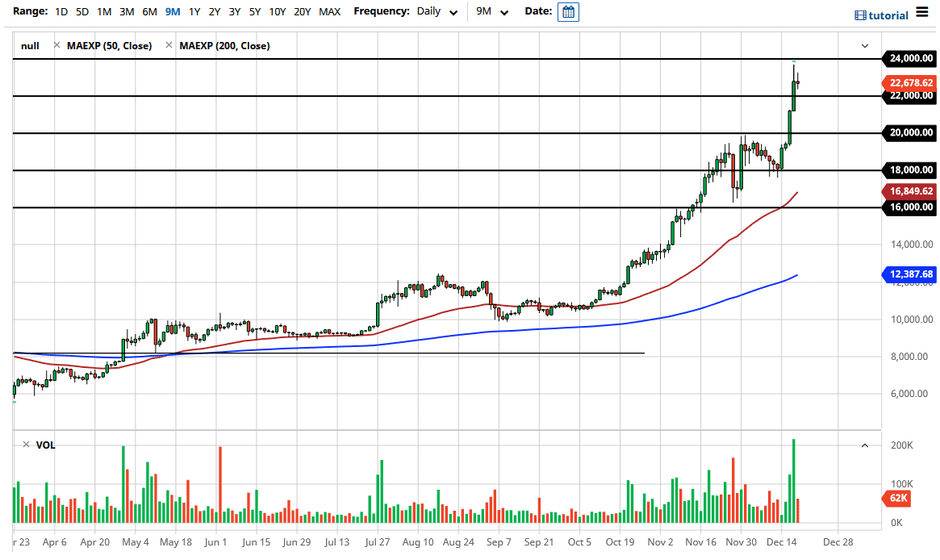Open the hamburger menu at top right
This screenshot has height=560, width=940.
tap(922, 13)
